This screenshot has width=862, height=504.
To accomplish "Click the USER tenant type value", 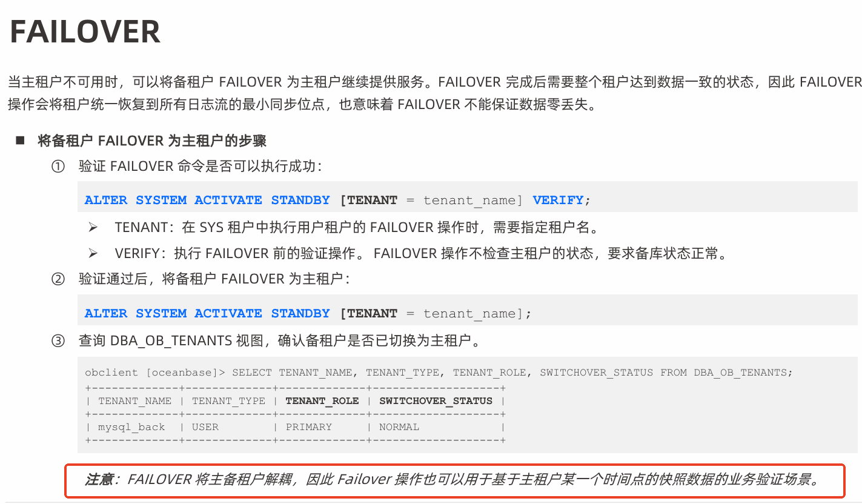I will coord(205,427).
